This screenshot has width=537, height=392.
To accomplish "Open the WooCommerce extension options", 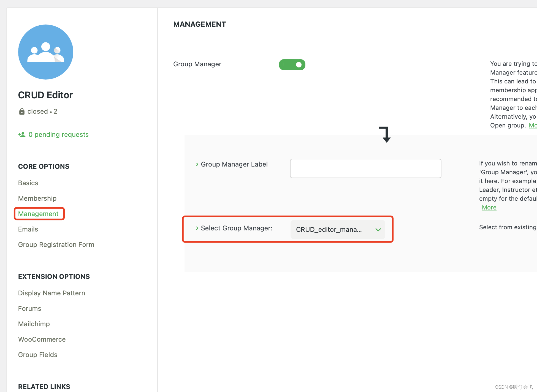I will click(x=42, y=339).
